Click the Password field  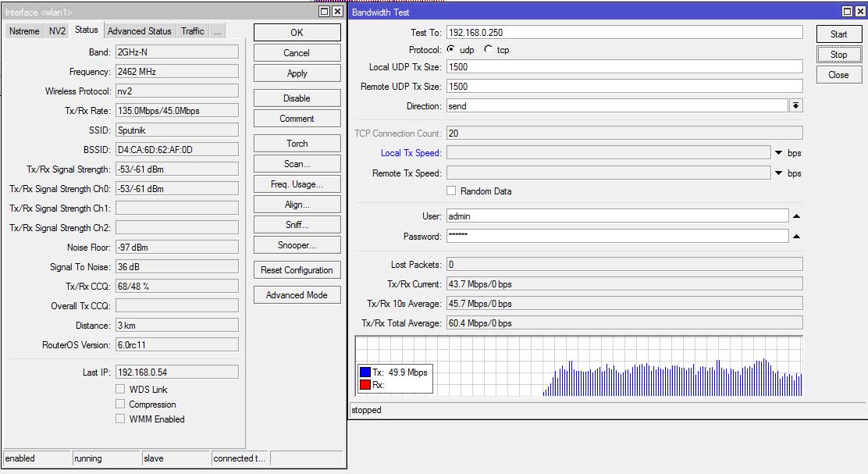(x=617, y=237)
